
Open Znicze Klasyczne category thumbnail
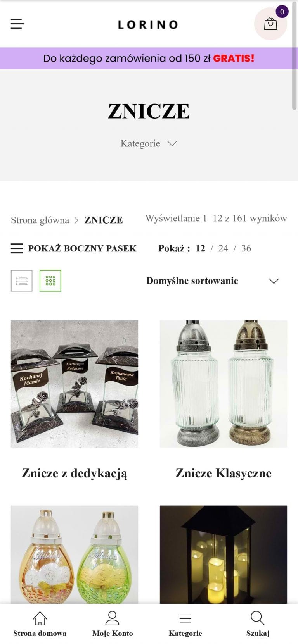tap(223, 384)
